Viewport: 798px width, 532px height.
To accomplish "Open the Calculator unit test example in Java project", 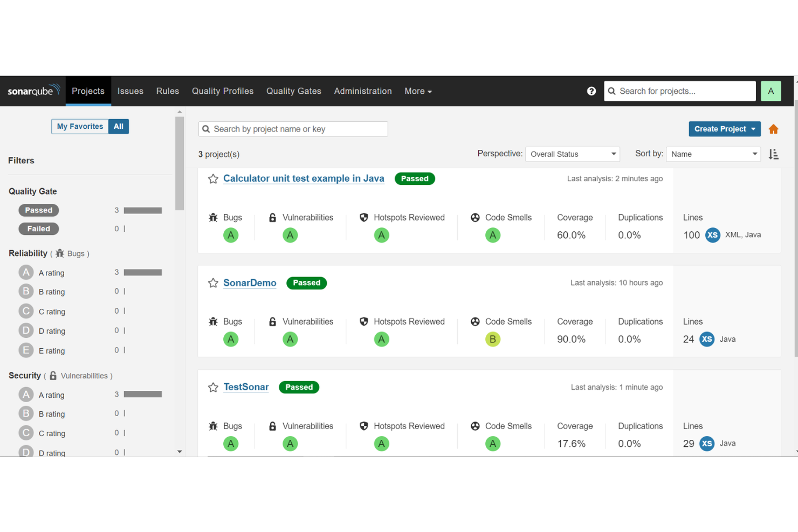I will 304,178.
